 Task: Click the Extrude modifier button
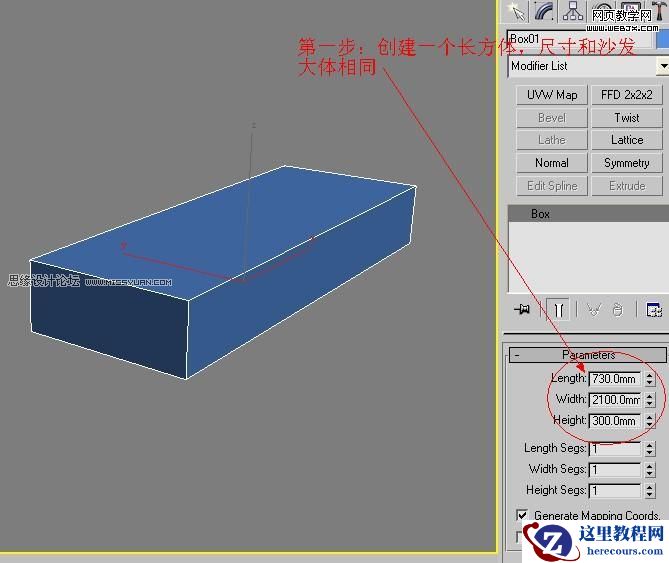[x=627, y=186]
